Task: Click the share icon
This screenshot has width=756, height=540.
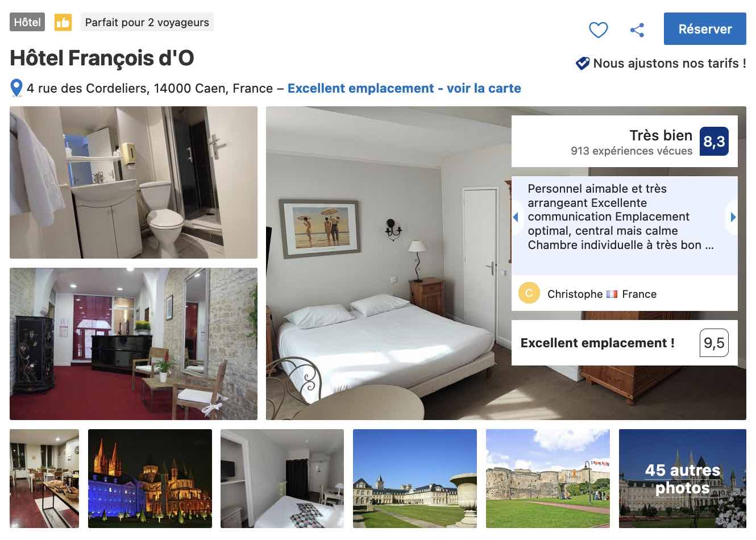Action: point(637,30)
